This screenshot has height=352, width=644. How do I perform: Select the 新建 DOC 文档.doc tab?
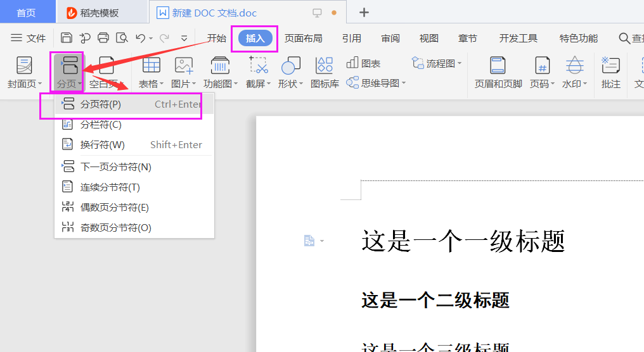tap(248, 13)
